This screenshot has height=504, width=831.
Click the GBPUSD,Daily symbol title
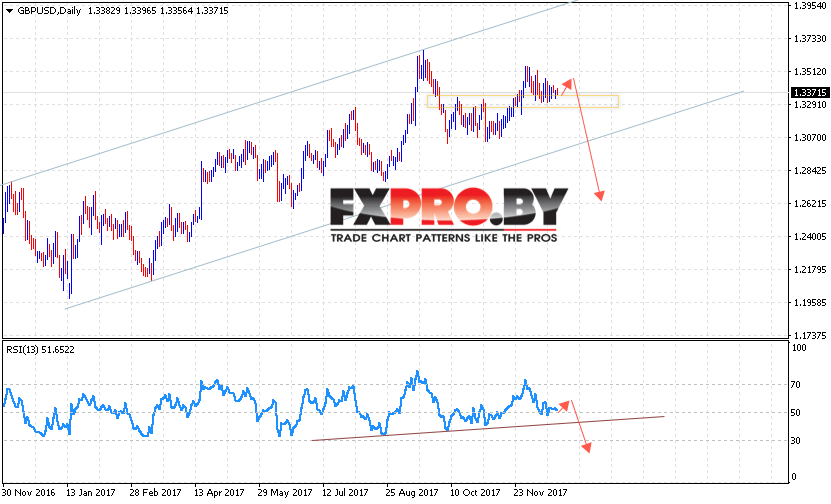(x=49, y=11)
